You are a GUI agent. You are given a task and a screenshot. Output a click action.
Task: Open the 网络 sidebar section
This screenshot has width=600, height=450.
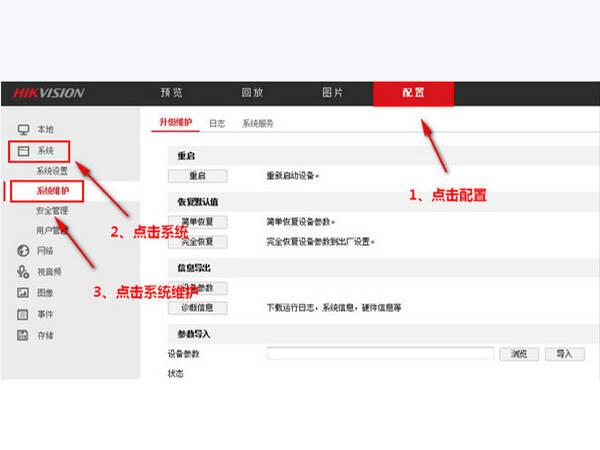(x=45, y=251)
